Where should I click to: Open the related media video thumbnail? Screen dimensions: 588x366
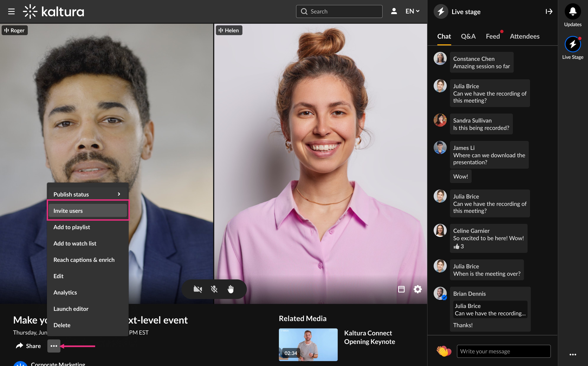click(308, 344)
